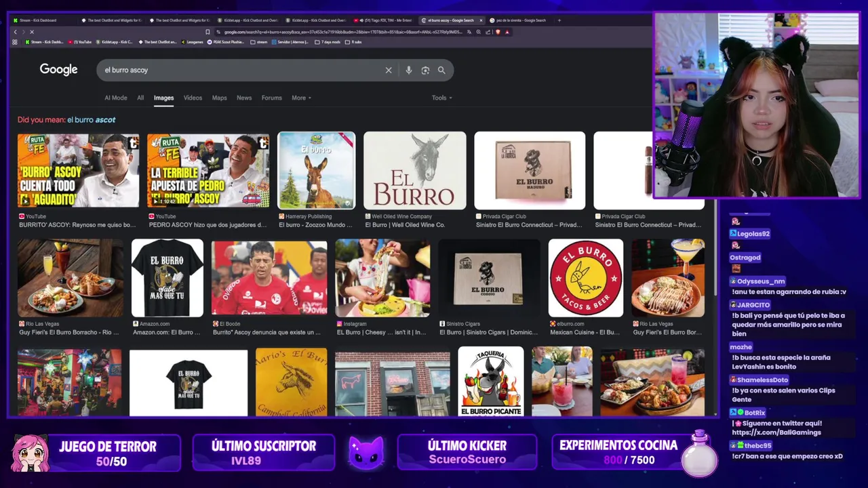Image resolution: width=868 pixels, height=488 pixels.
Task: Open the 'BURRO ASCOY cuenta todo' video thumbnail
Action: 78,170
